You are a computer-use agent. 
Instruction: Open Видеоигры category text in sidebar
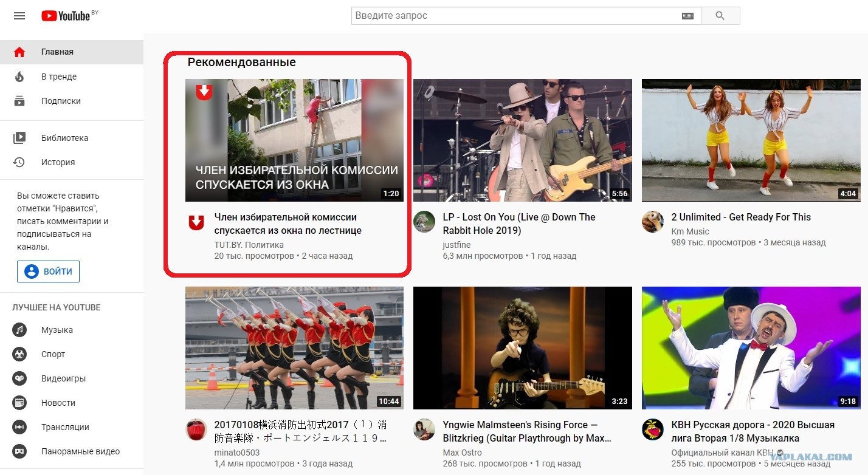pos(63,378)
